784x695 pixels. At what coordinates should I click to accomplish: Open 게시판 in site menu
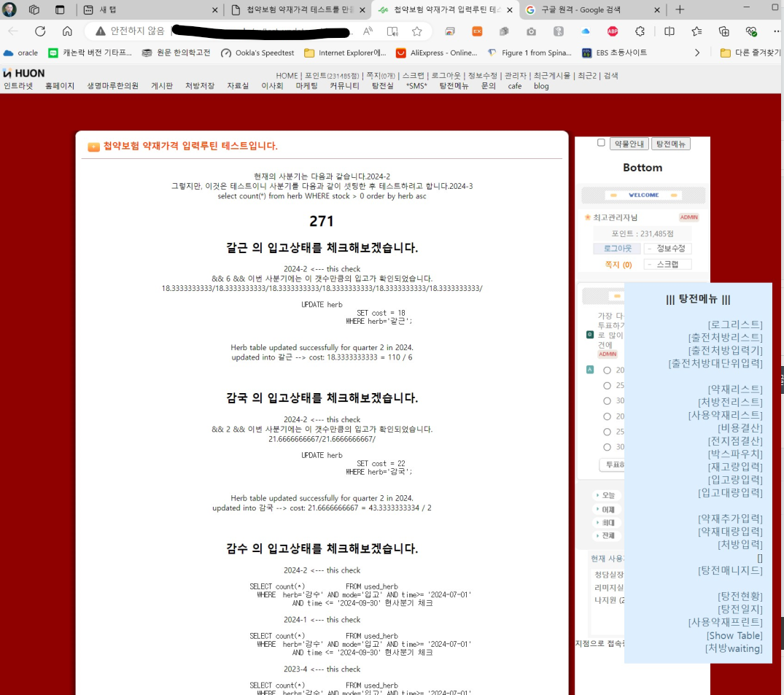tap(162, 86)
